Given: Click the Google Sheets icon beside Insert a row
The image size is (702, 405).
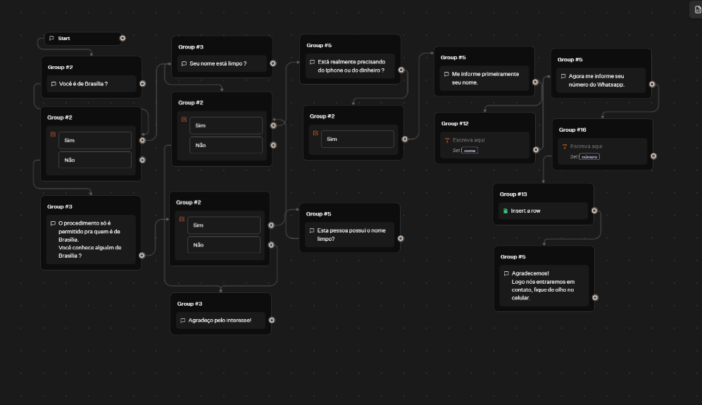Looking at the screenshot, I should [x=505, y=211].
